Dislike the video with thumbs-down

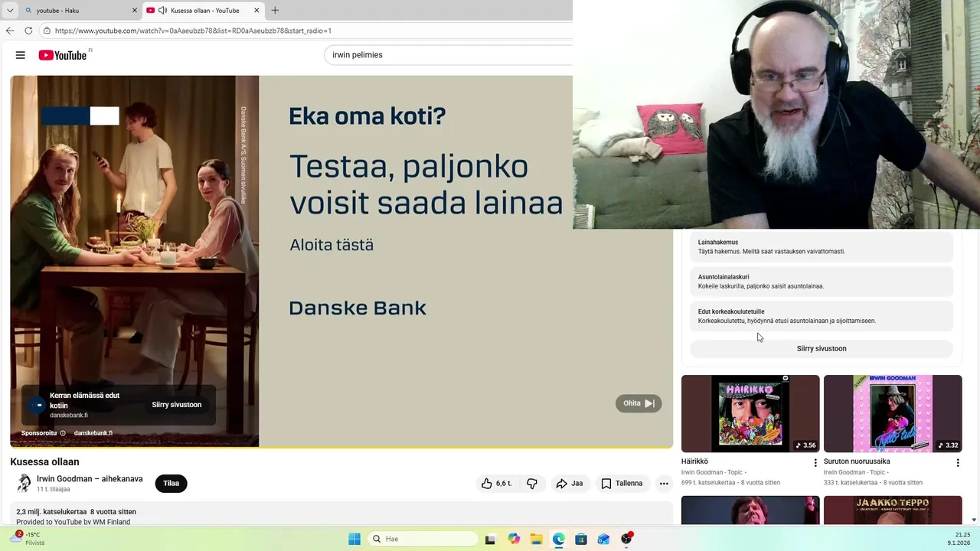(x=532, y=484)
